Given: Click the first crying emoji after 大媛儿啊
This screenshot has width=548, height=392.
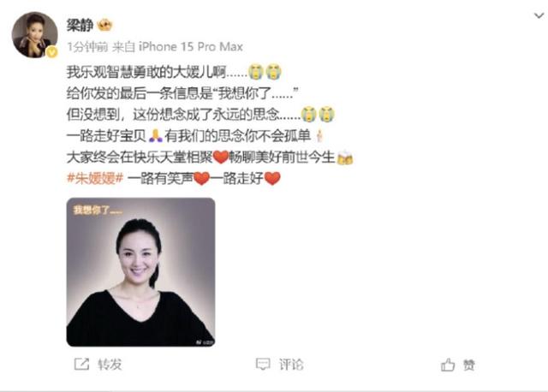Looking at the screenshot, I should pyautogui.click(x=255, y=72).
